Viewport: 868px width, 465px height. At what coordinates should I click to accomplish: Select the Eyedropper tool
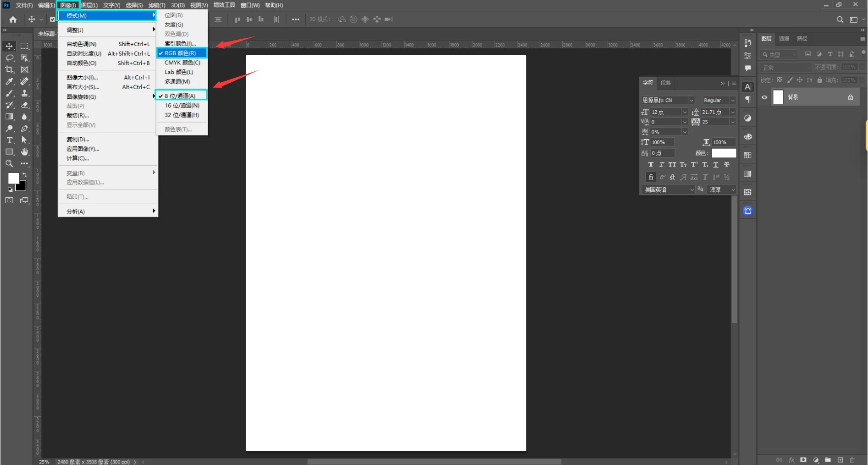tap(9, 82)
